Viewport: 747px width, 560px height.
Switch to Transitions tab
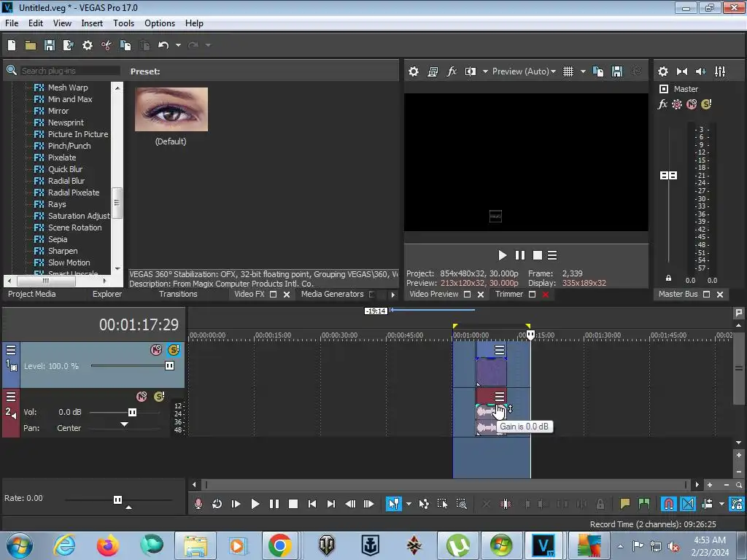point(178,295)
